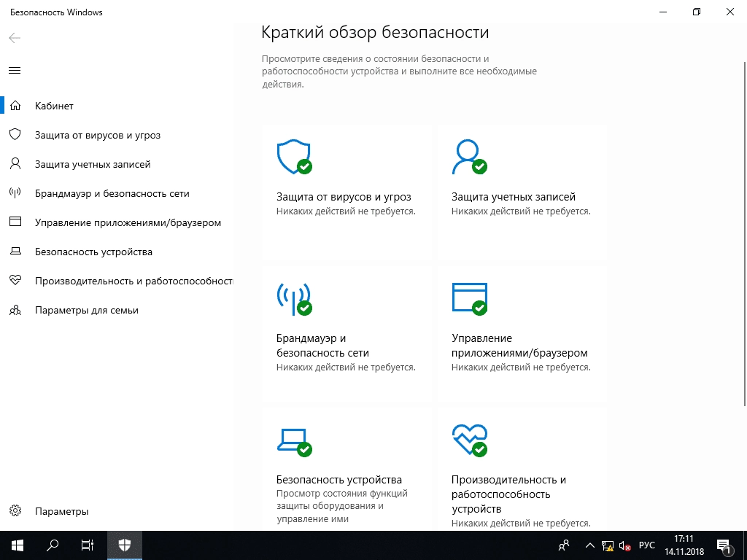Click the large heart performance tile icon
Image resolution: width=747 pixels, height=560 pixels.
click(x=470, y=440)
